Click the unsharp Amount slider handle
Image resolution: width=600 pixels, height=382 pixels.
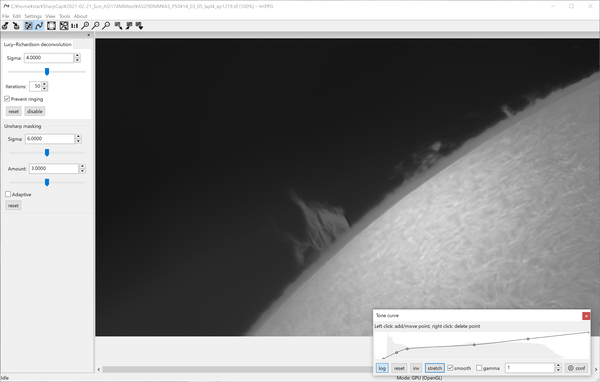point(47,183)
